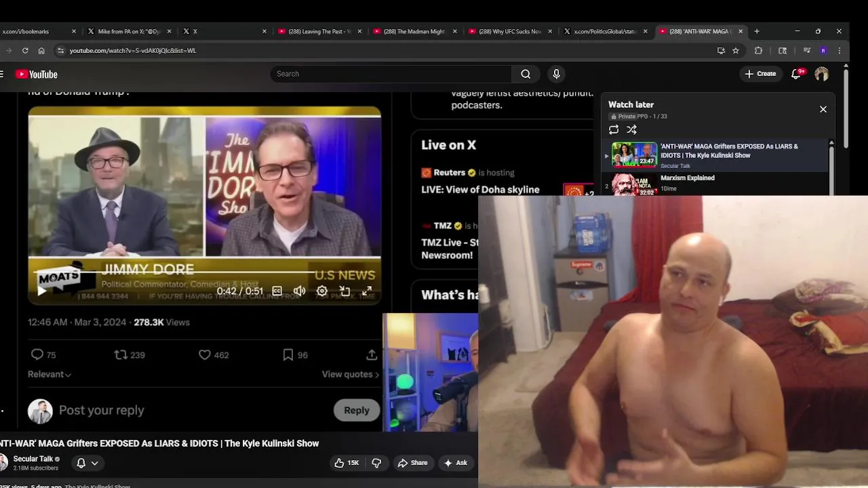Image resolution: width=868 pixels, height=488 pixels.
Task: Click the 278.3K Views count
Action: point(161,322)
